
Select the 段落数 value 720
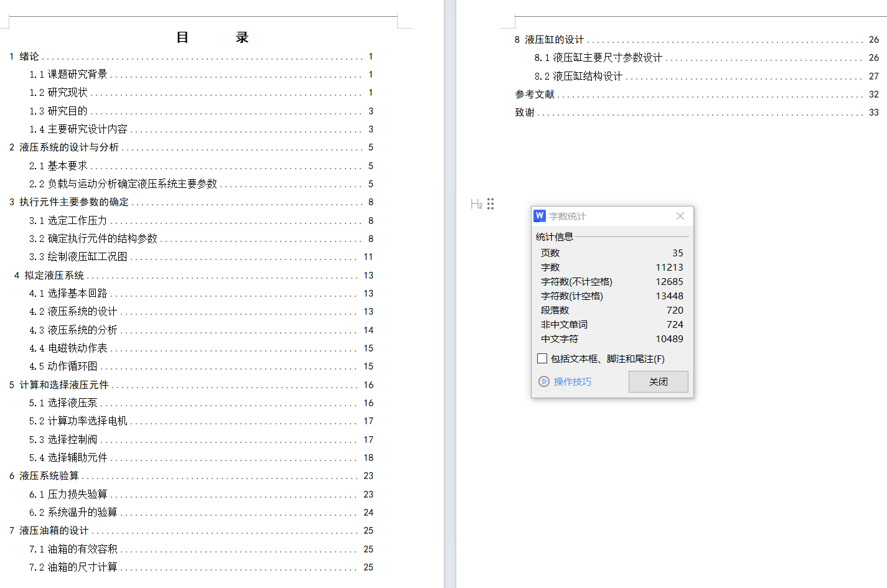(x=675, y=310)
